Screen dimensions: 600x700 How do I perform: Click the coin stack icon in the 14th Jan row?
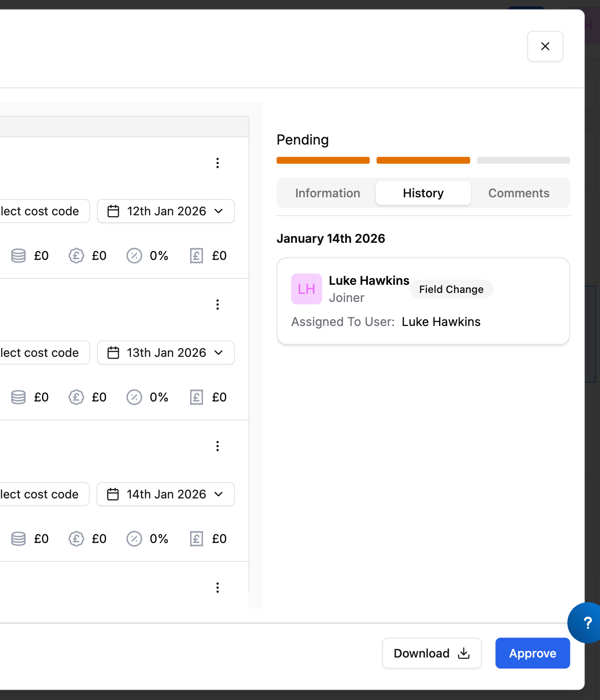pos(18,539)
